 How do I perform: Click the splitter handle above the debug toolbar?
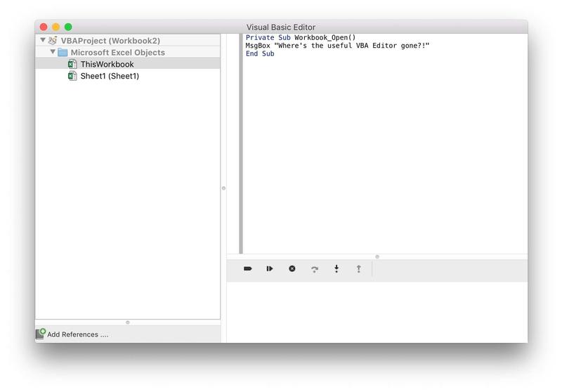[377, 256]
